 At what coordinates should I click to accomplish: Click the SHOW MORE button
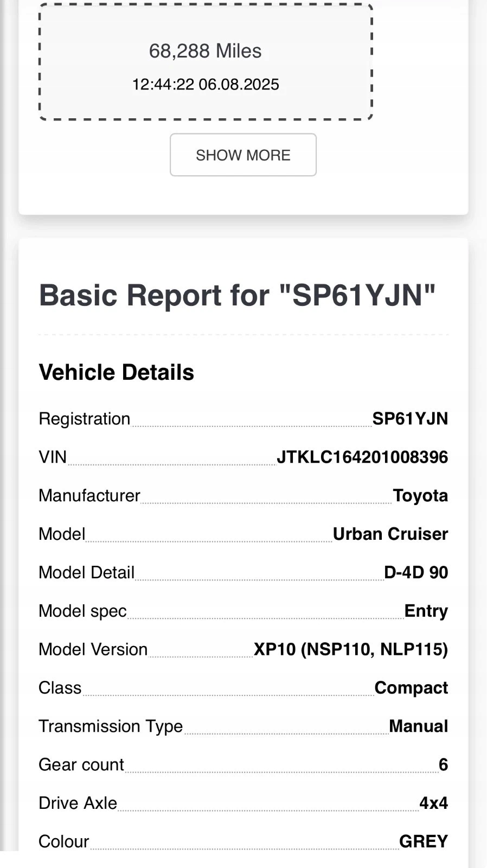click(243, 155)
